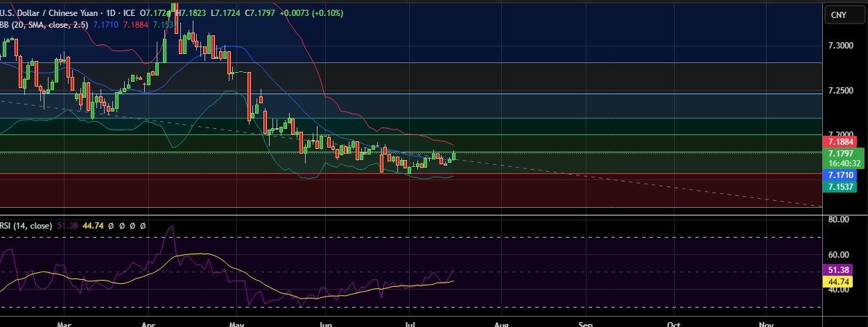Click the yellow RSI average value 44.74 in legend
The width and height of the screenshot is (868, 327).
pos(93,226)
